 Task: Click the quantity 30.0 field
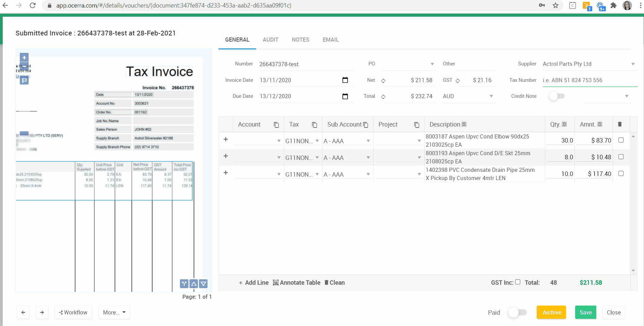560,140
